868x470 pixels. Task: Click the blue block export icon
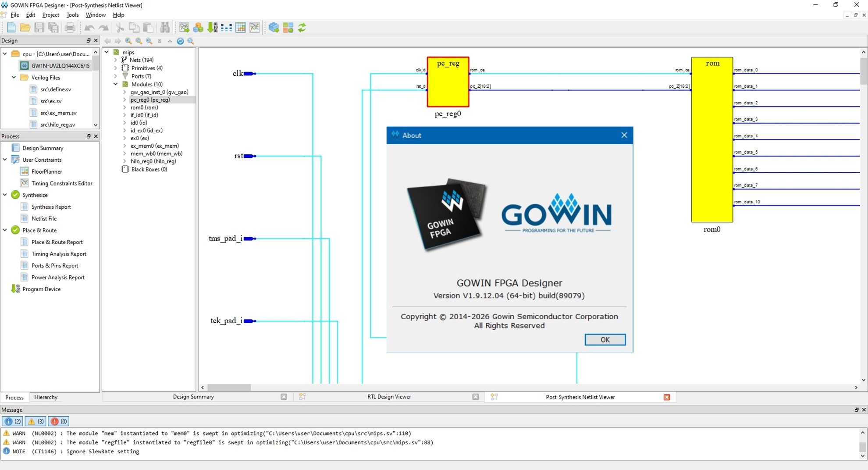click(x=274, y=28)
